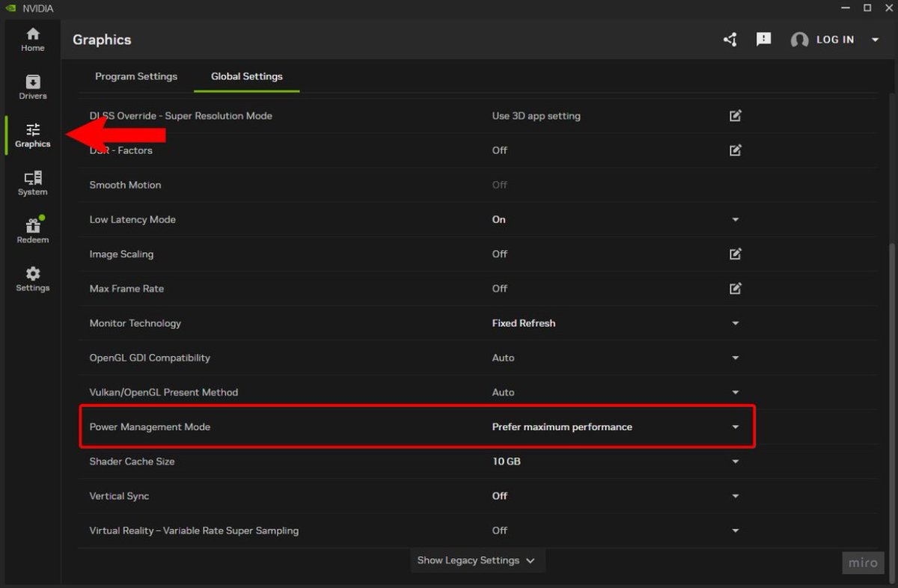The height and width of the screenshot is (588, 898).
Task: Open the Redeem gift section
Action: tap(32, 231)
